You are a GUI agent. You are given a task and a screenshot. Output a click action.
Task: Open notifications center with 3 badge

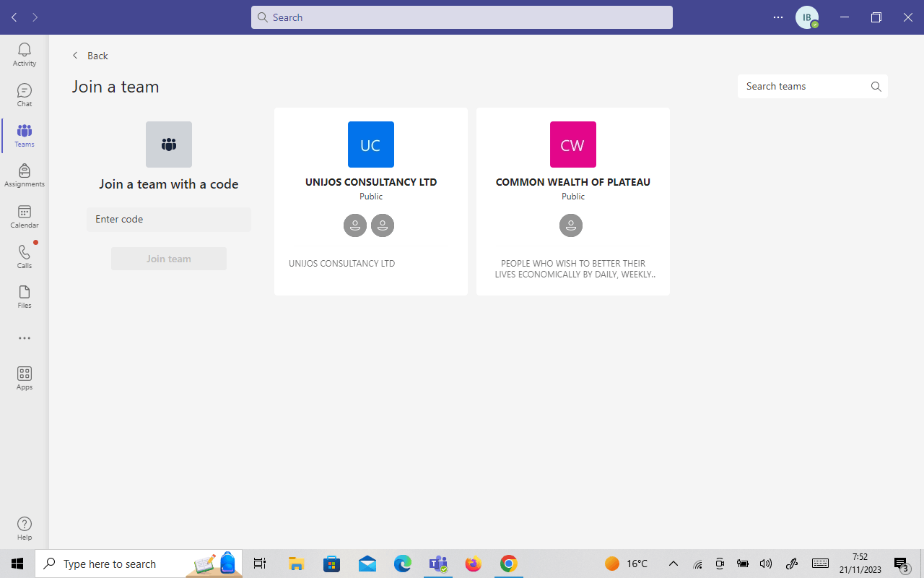point(901,564)
